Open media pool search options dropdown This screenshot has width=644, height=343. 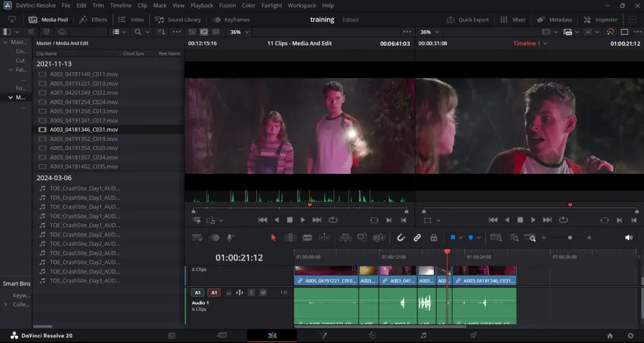[147, 32]
